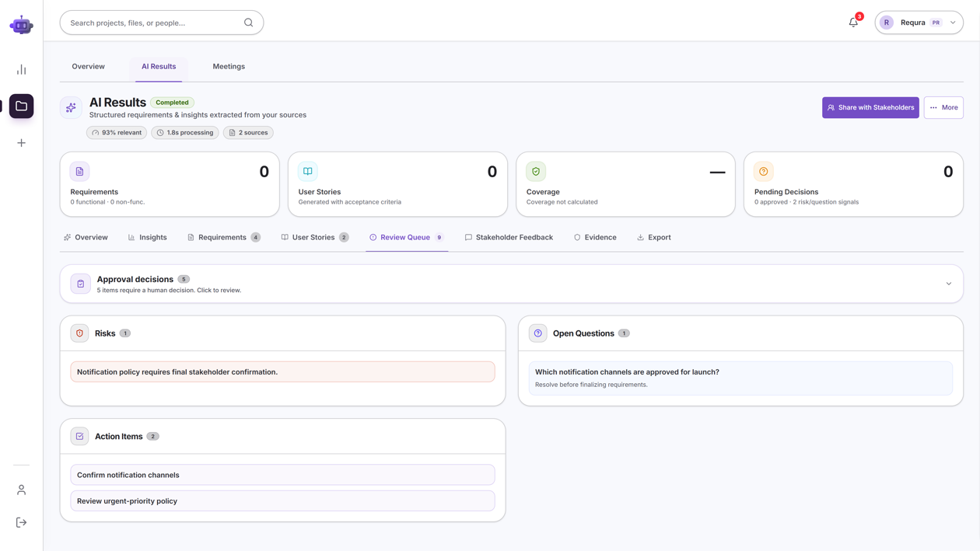Switch to the Overview top tab
Viewport: 980px width, 551px height.
[x=89, y=67]
